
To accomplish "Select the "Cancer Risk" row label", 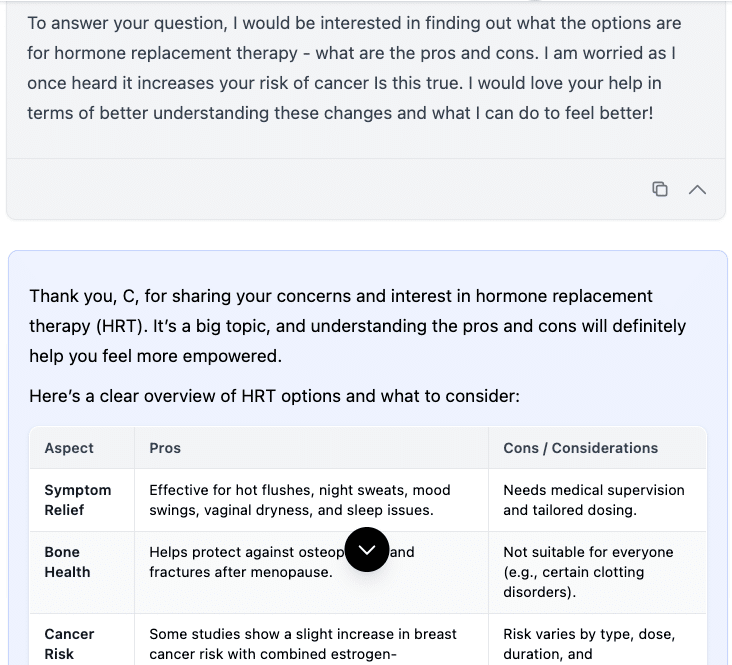I will 69,644.
